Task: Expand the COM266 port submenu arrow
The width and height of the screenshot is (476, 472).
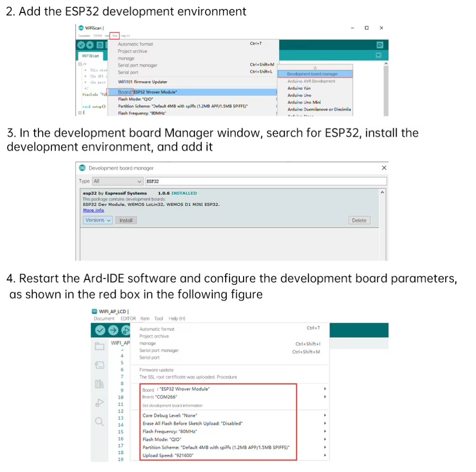Action: [325, 397]
